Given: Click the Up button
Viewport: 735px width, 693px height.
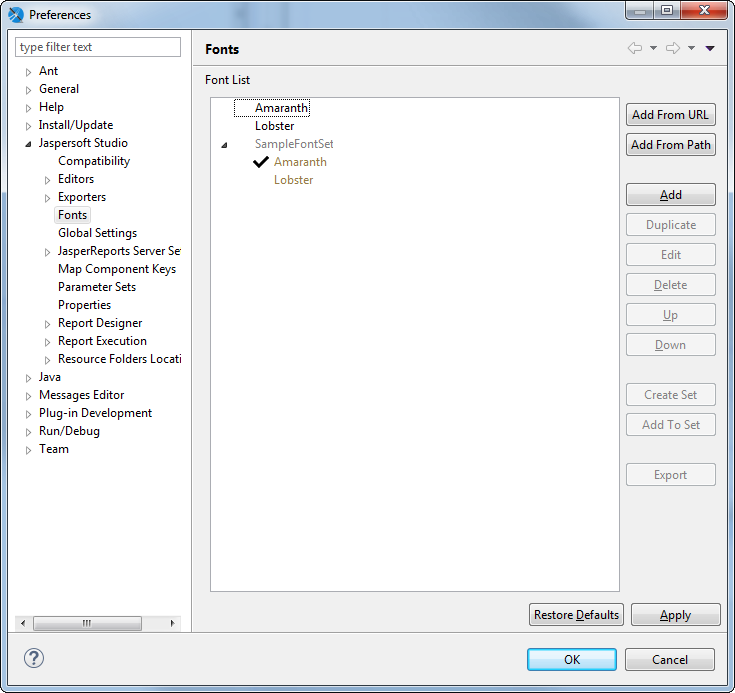Looking at the screenshot, I should point(670,315).
